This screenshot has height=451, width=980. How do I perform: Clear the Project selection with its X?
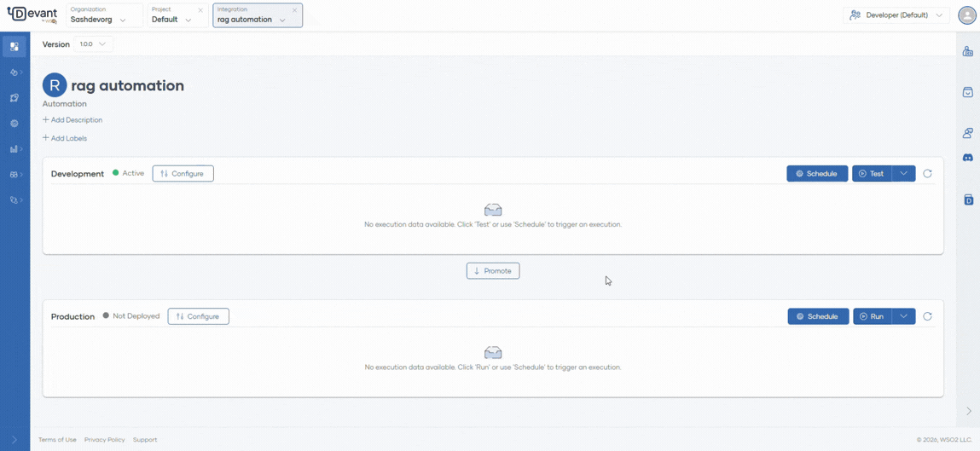pos(200,10)
